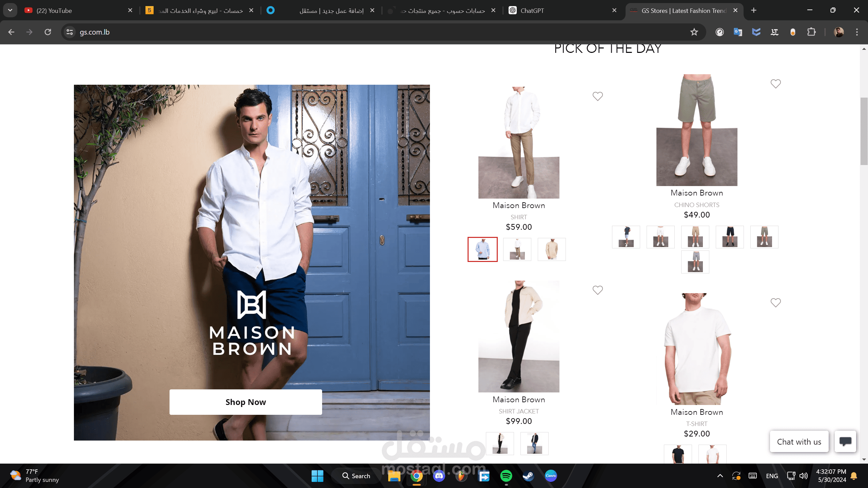This screenshot has width=868, height=488.
Task: Click the page vertical scrollbar thumb
Action: click(x=864, y=131)
